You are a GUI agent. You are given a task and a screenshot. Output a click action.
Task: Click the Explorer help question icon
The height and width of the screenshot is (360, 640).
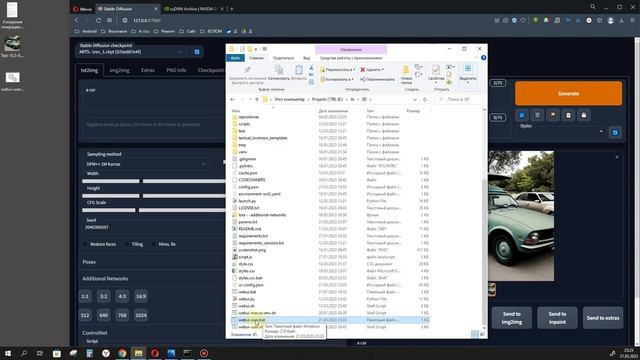[x=483, y=58]
